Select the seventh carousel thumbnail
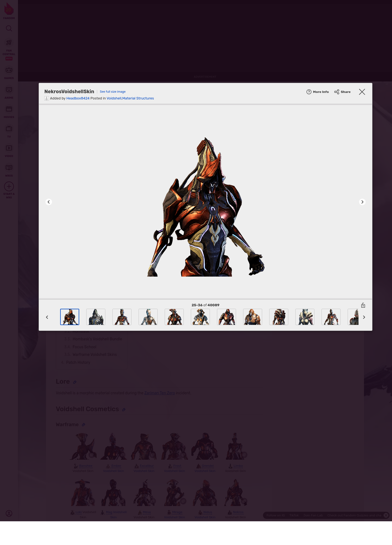 226,317
